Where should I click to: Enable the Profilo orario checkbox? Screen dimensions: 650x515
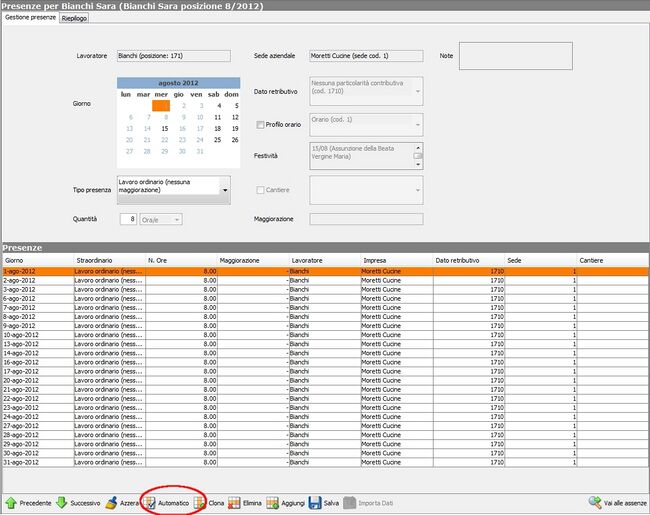click(262, 125)
